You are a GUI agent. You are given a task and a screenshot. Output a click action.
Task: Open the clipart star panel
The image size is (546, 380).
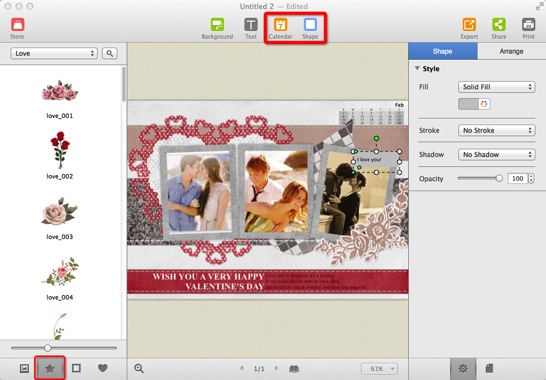50,368
